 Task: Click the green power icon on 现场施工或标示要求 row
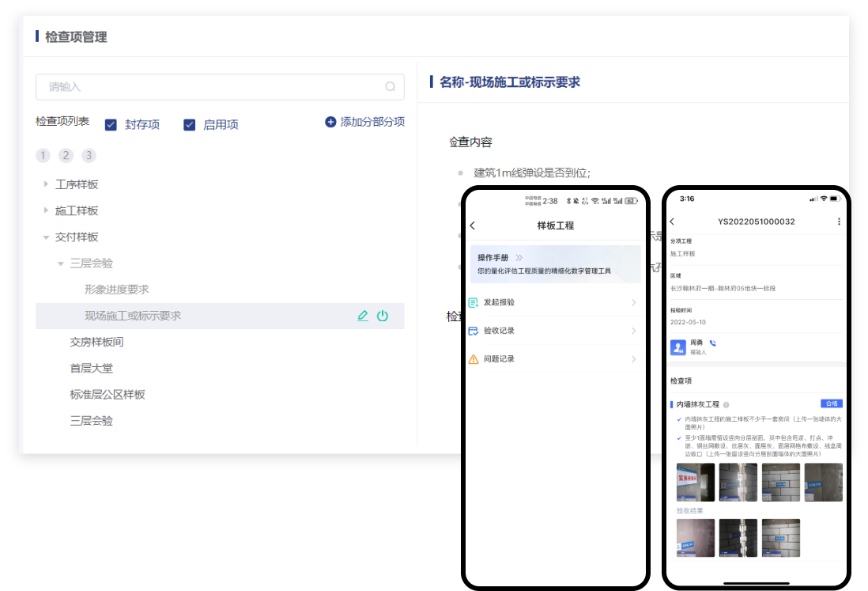383,316
